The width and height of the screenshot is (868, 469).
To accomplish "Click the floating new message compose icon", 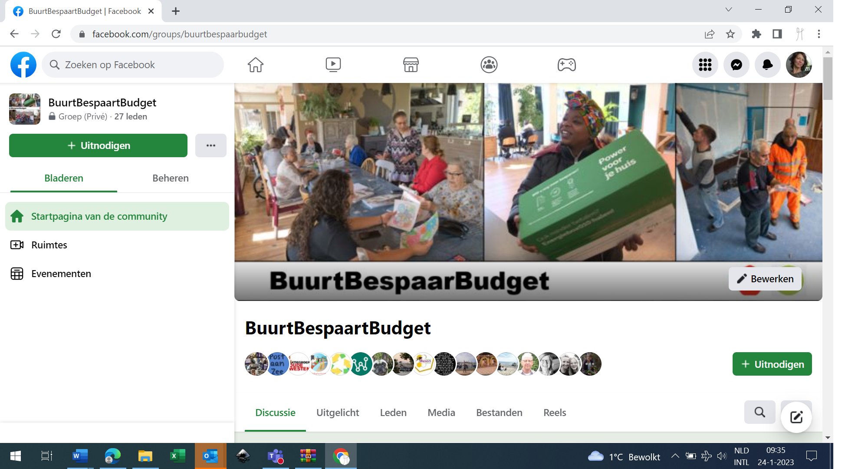I will click(x=796, y=417).
